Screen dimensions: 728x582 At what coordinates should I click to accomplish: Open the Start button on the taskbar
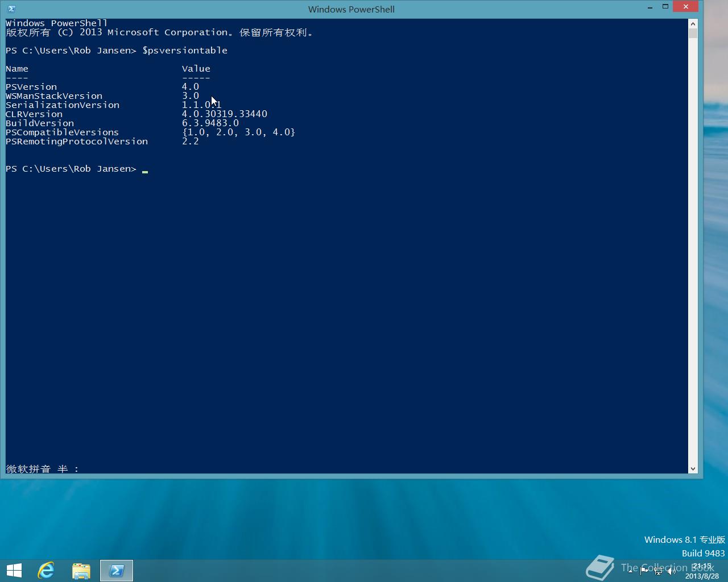[x=14, y=571]
